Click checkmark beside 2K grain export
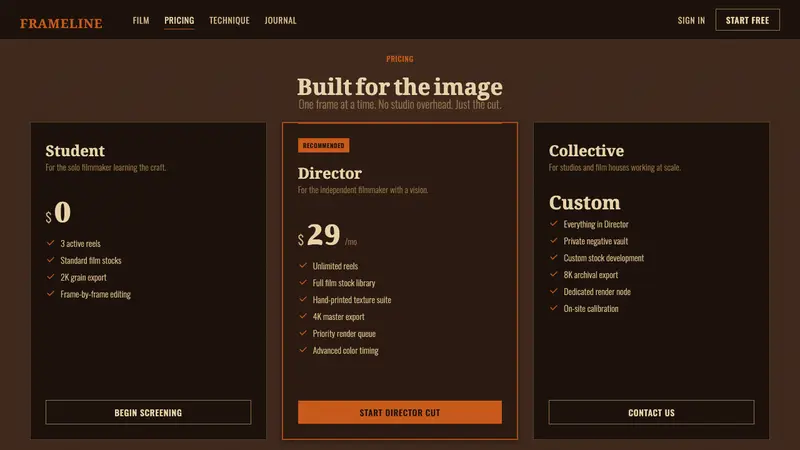 51,277
